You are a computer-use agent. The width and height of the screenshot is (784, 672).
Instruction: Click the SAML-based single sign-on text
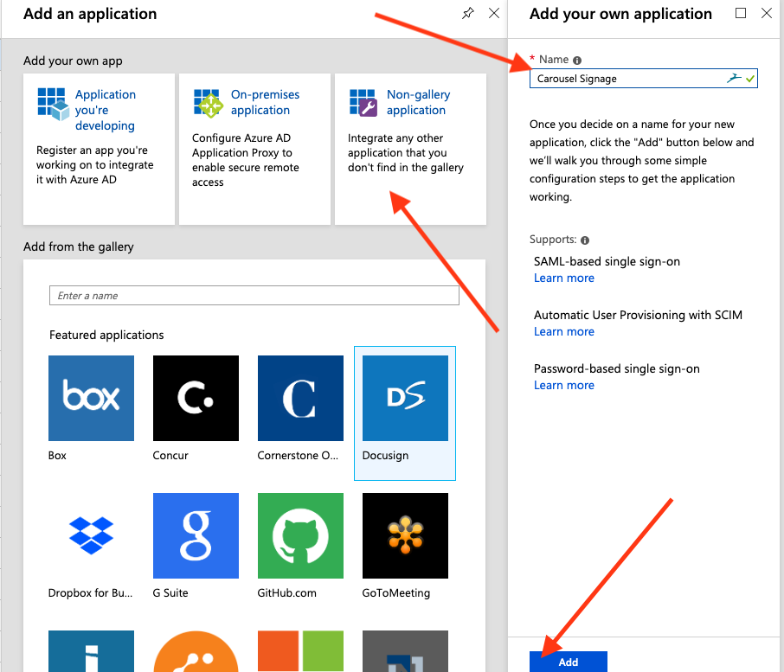click(607, 262)
